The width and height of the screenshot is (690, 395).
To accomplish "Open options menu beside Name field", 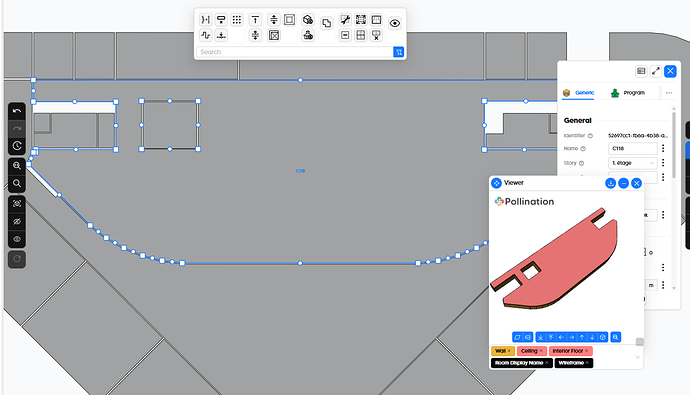I will point(663,149).
